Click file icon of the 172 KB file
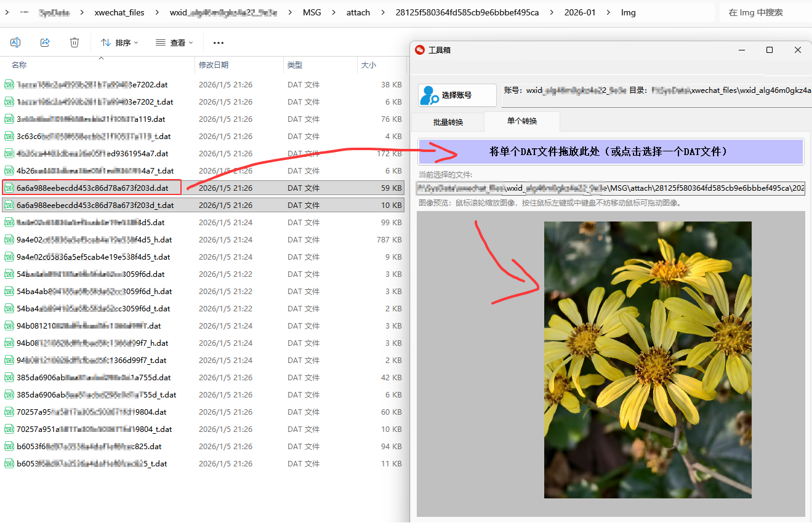Image resolution: width=812 pixels, height=523 pixels. coord(9,153)
